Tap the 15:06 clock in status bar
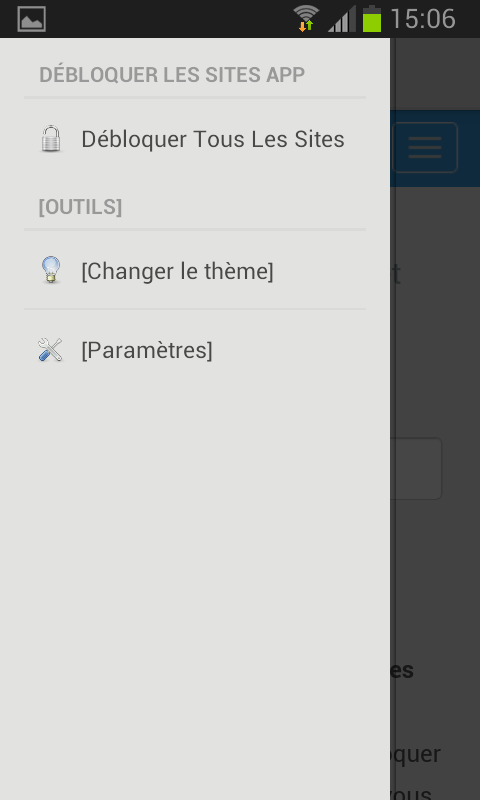Viewport: 480px width, 800px height. point(422,19)
